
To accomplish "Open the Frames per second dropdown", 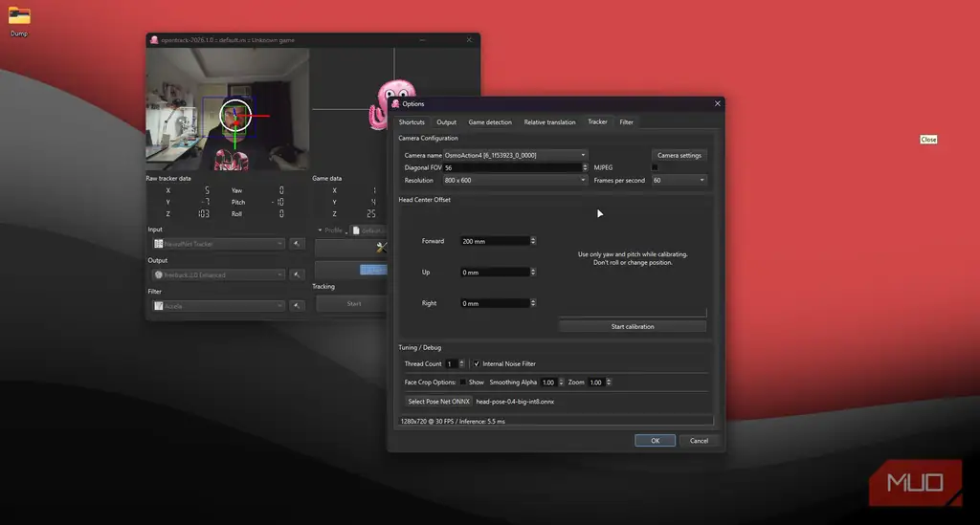I will click(x=679, y=181).
